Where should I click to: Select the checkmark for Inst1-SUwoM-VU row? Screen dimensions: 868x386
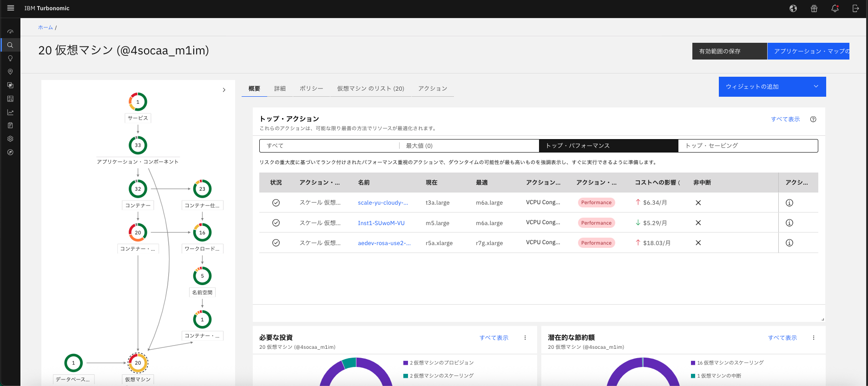tap(276, 223)
